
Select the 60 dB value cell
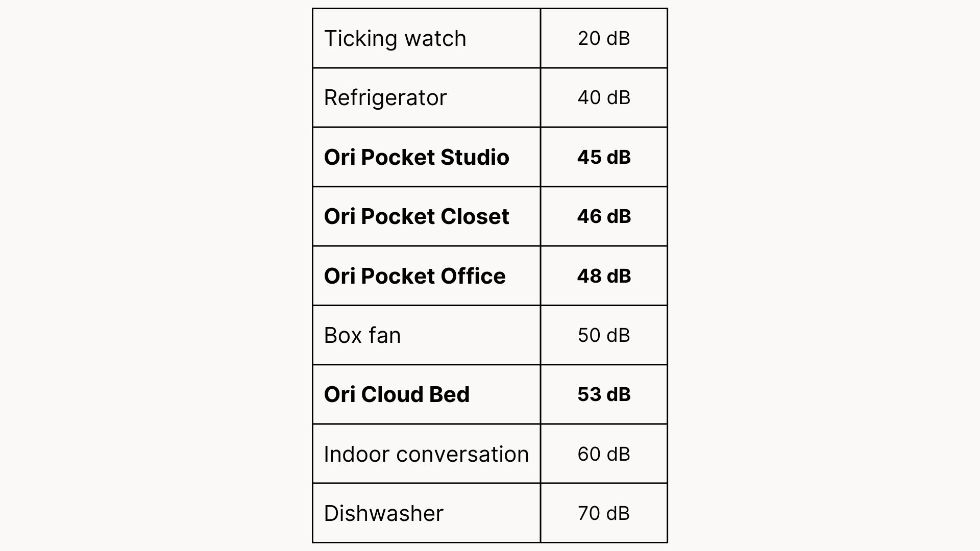point(604,454)
